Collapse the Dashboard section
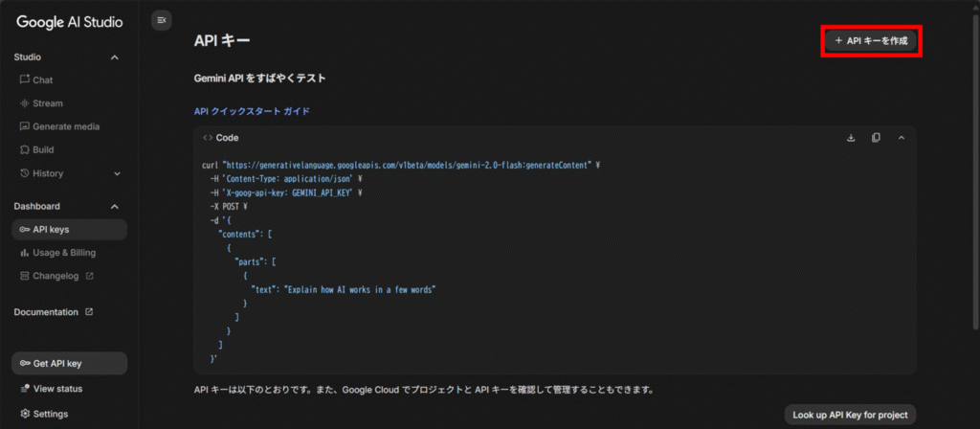The image size is (980, 429). (x=115, y=207)
